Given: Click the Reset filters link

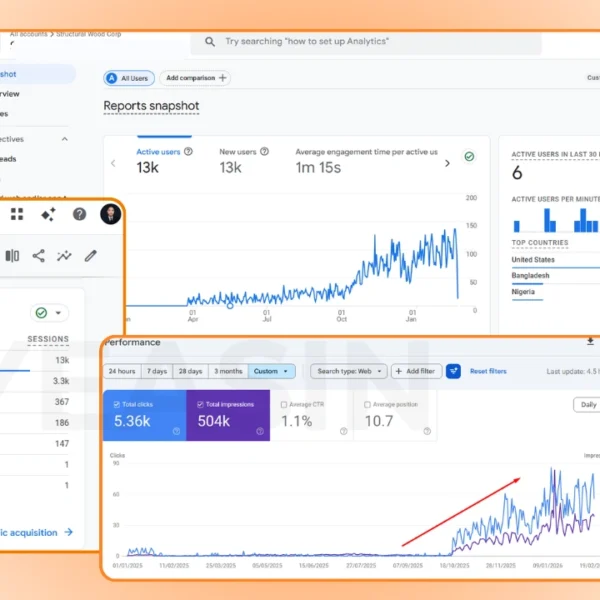Looking at the screenshot, I should (x=488, y=371).
